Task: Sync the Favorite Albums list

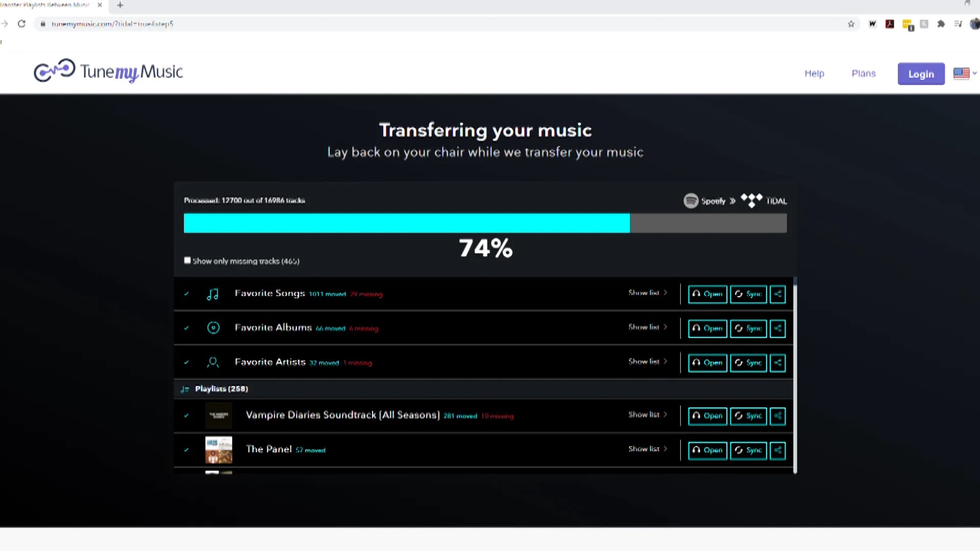Action: [748, 328]
